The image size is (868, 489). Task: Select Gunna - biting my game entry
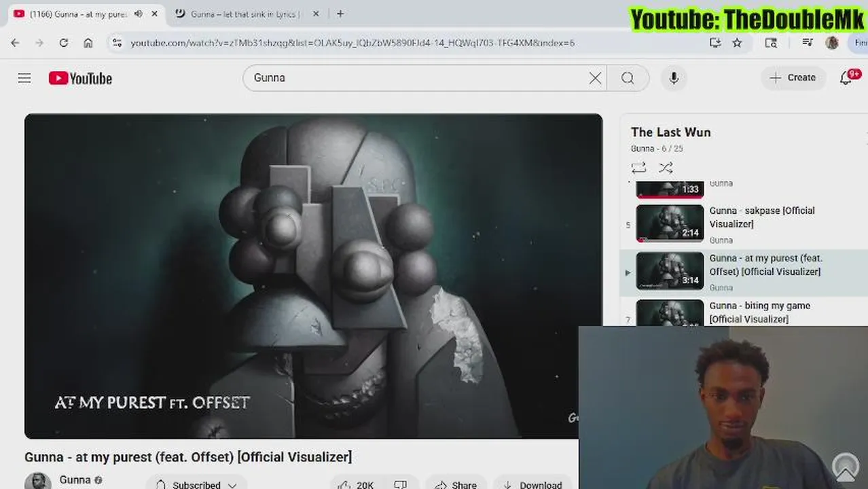point(760,312)
